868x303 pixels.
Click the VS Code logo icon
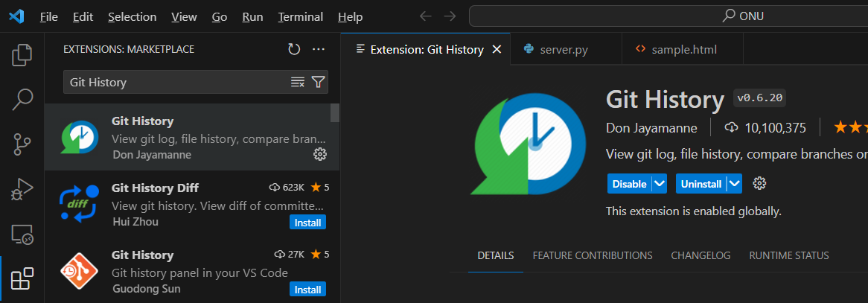[16, 16]
